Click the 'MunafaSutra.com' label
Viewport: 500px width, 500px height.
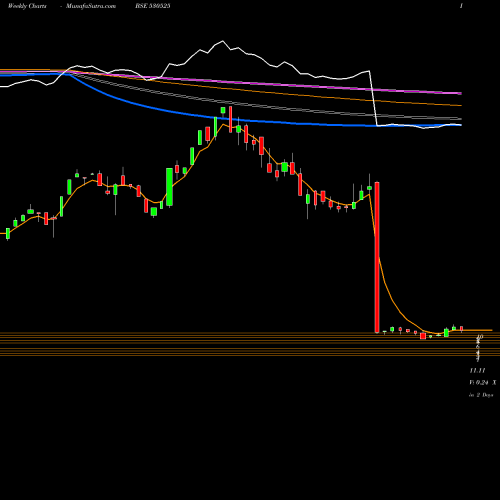[x=91, y=6]
